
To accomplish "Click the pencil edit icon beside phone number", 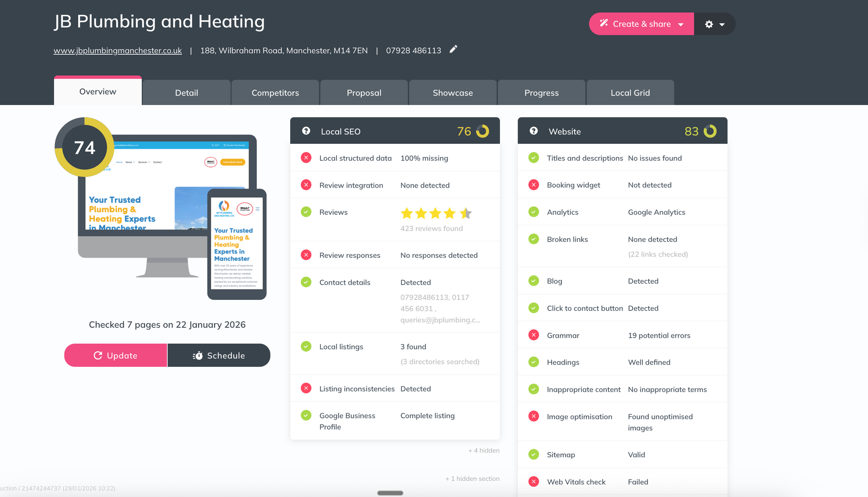I will point(453,49).
